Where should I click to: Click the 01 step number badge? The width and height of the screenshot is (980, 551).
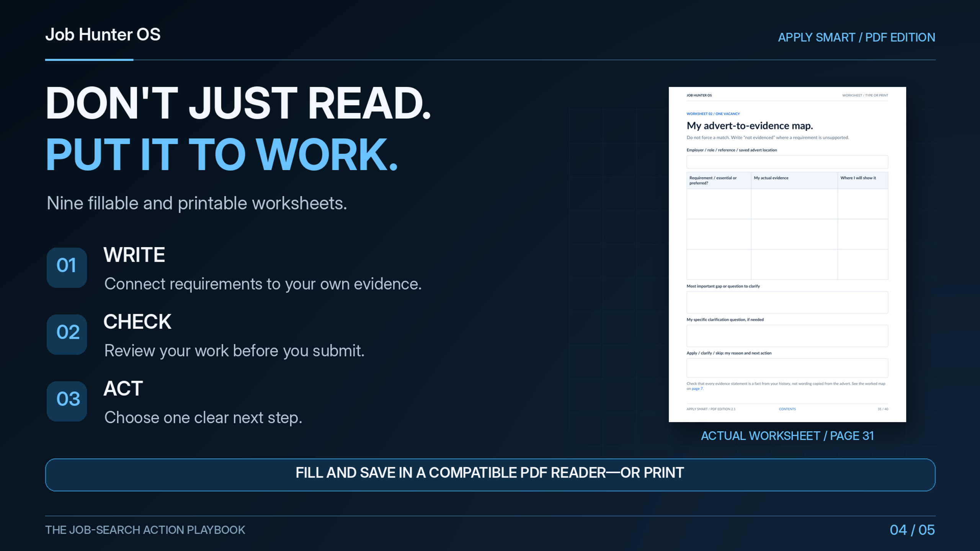[x=67, y=267]
